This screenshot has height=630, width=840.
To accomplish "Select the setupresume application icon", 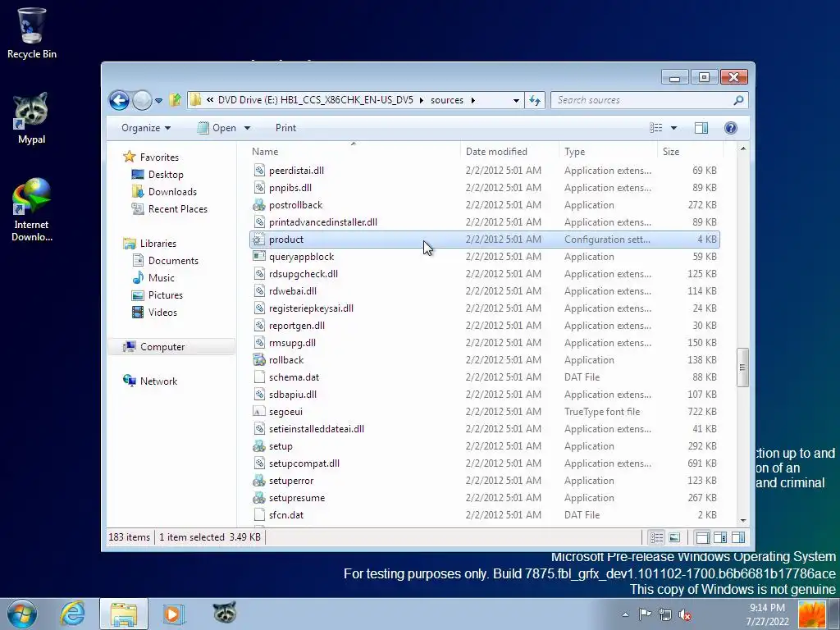I will tap(259, 498).
